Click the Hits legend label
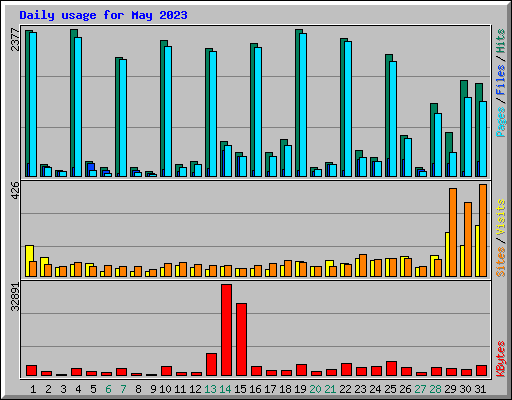This screenshot has width=512, height=400. (x=500, y=41)
